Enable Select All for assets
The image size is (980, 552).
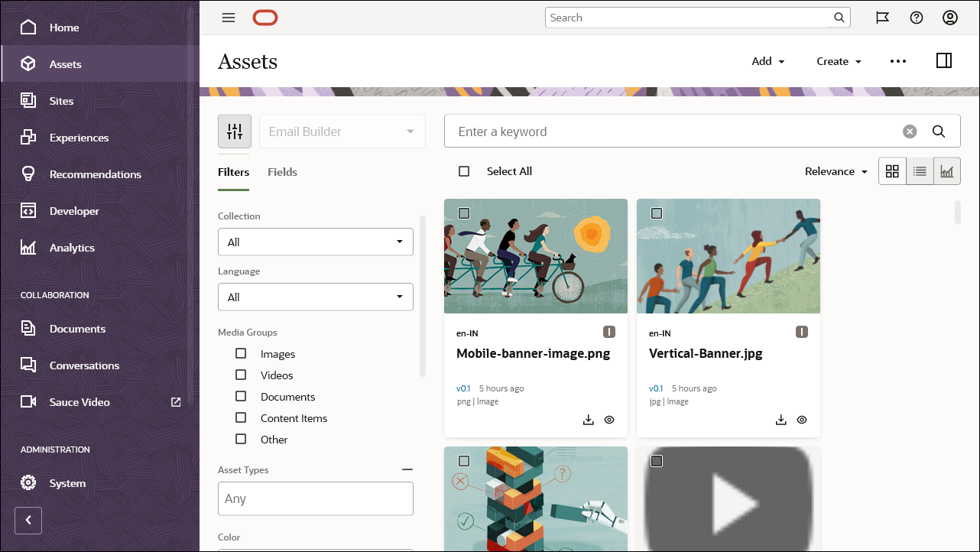tap(464, 170)
